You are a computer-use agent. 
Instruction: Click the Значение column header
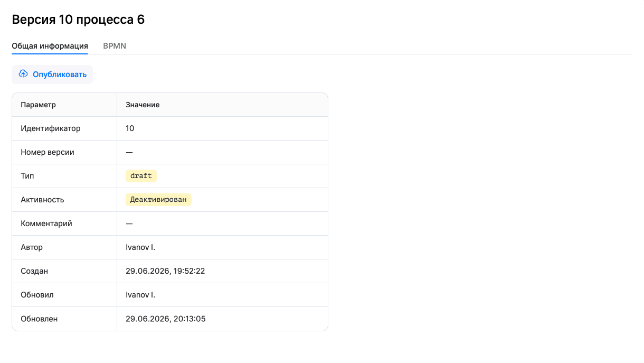[143, 105]
